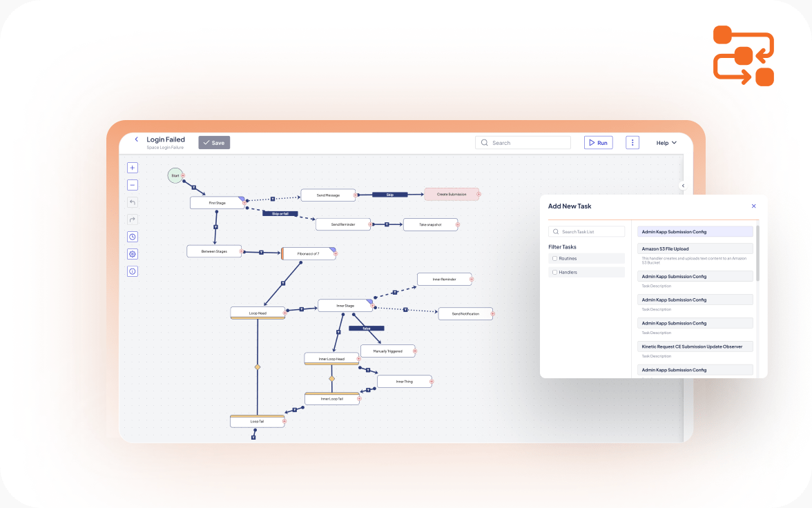Select the Inner Loop Tail node

point(332,399)
